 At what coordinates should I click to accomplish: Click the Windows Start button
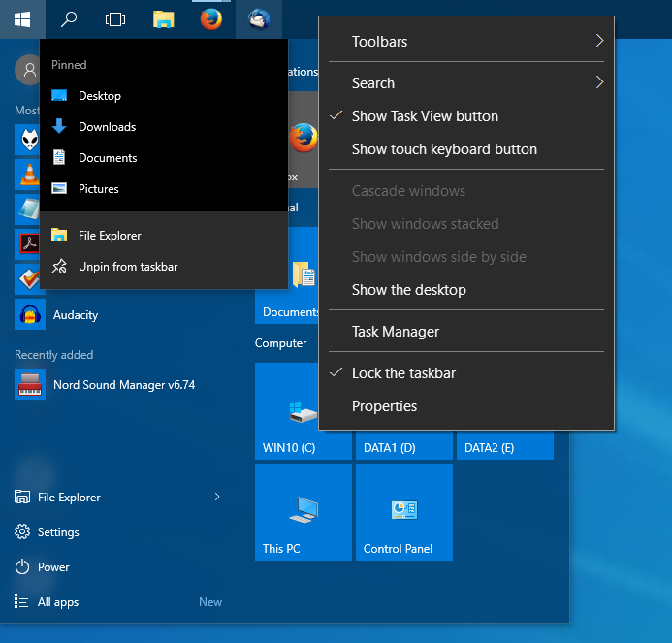coord(21,18)
